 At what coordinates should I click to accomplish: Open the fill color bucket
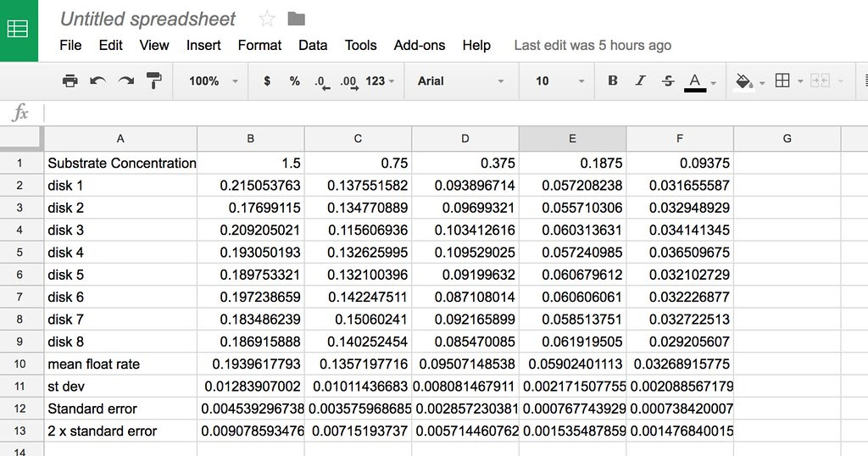click(x=743, y=81)
